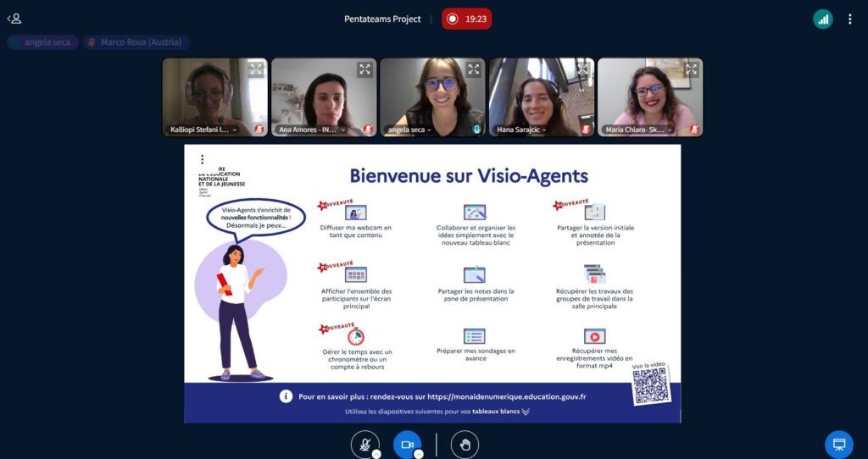
Task: Click the connection status signal icon
Action: coord(822,19)
